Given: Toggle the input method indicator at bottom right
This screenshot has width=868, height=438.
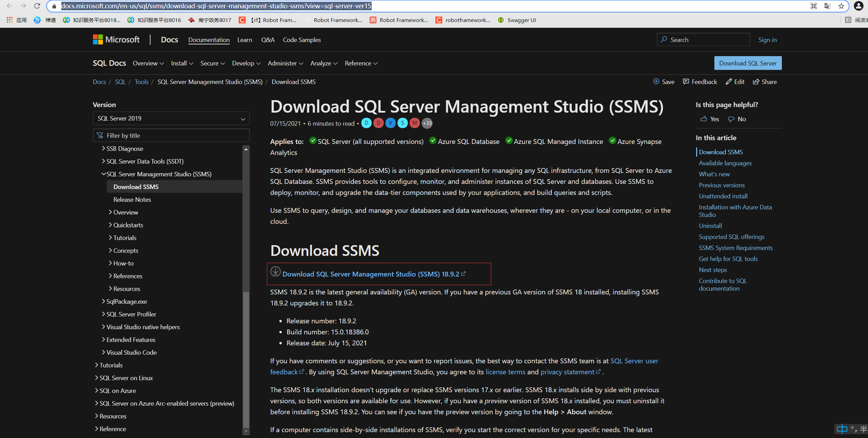Looking at the screenshot, I should pos(843,429).
